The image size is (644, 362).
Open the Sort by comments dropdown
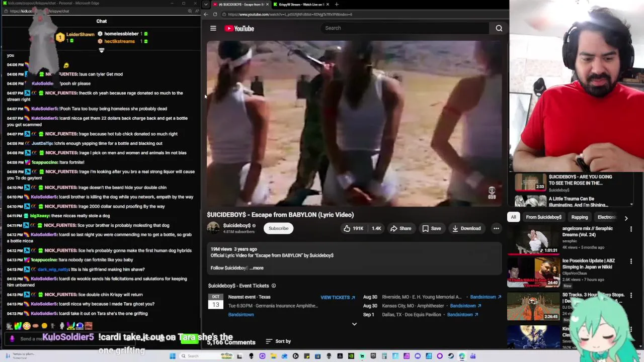click(278, 341)
